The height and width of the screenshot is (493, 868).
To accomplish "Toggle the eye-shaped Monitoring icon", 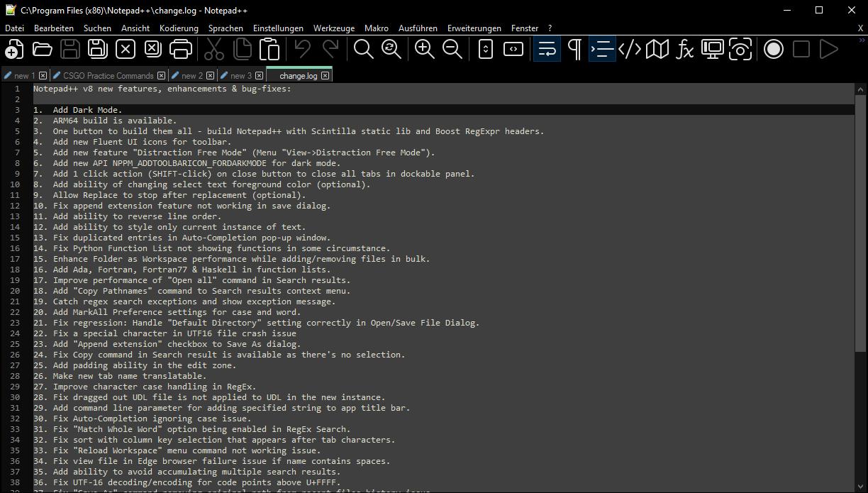I will point(740,49).
